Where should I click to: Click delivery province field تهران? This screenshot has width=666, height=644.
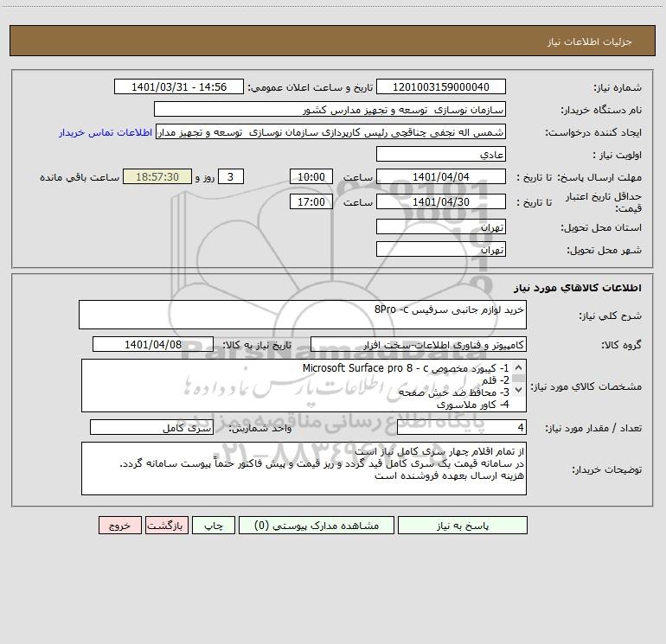click(x=441, y=226)
